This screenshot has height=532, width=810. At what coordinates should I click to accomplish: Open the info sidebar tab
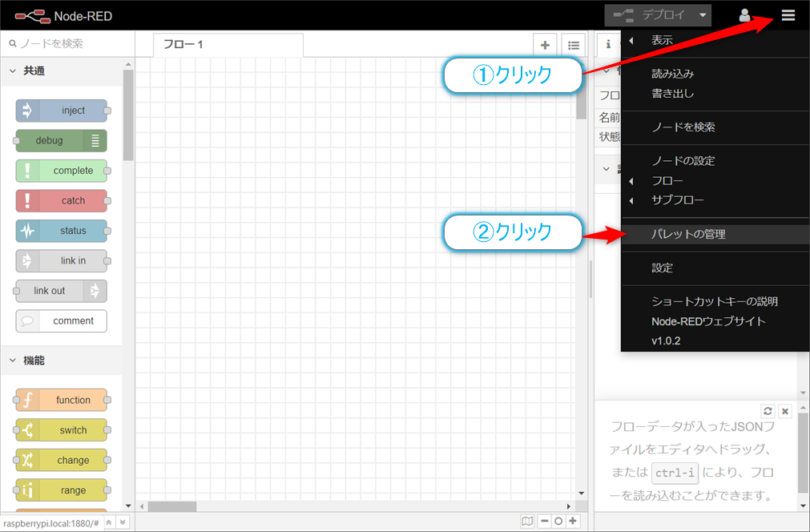[x=608, y=44]
